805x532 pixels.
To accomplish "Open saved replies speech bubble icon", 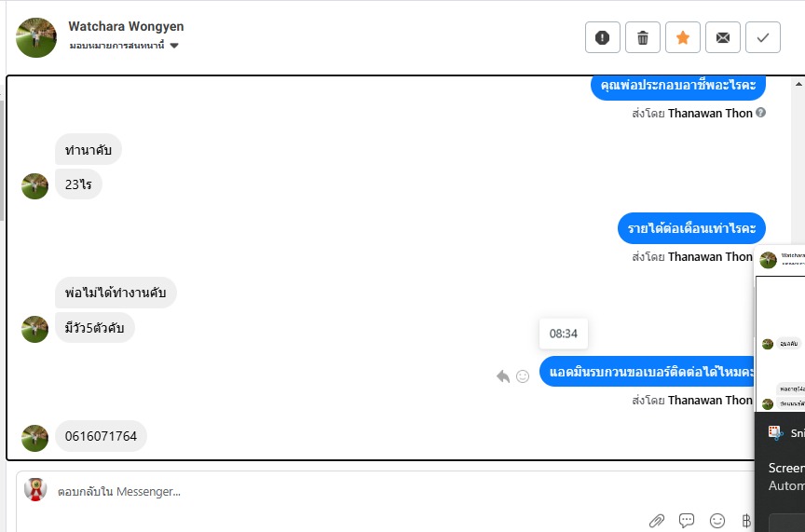I will (x=687, y=521).
